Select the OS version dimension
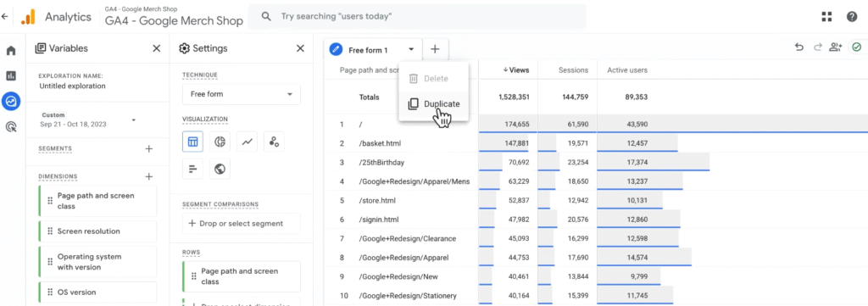 (x=97, y=292)
